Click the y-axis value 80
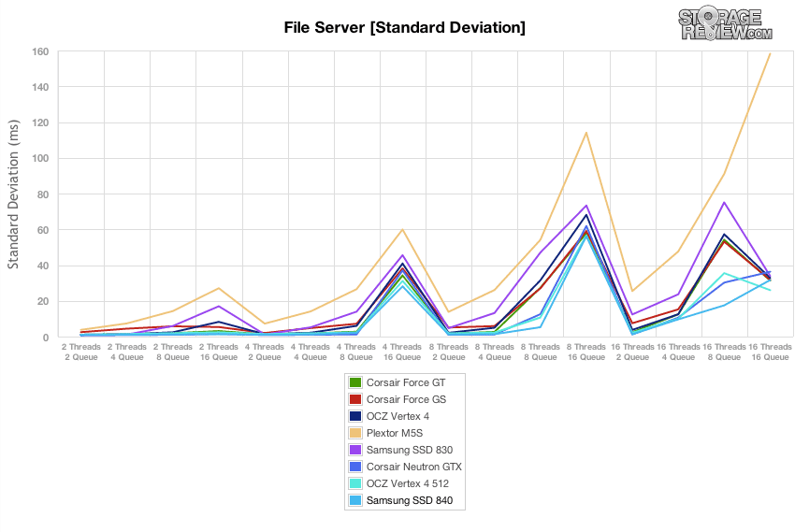 (43, 194)
